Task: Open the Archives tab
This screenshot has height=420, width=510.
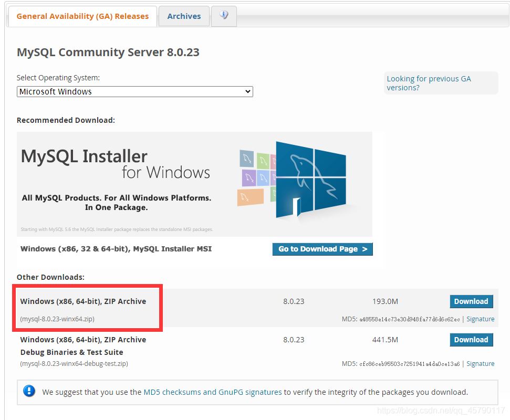Action: [x=184, y=16]
